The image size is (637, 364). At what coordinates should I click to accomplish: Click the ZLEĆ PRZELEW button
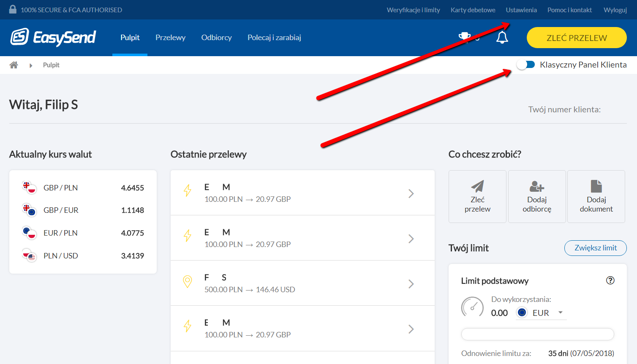(x=576, y=37)
